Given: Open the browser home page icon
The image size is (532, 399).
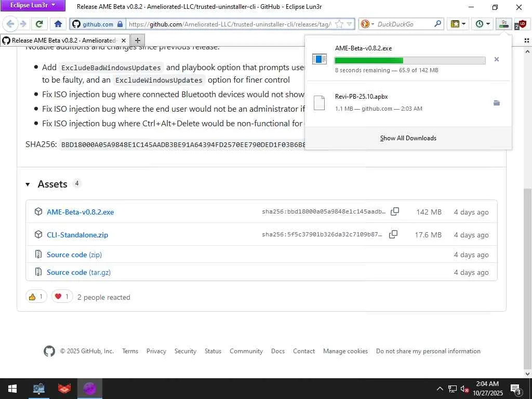Looking at the screenshot, I should click(58, 24).
